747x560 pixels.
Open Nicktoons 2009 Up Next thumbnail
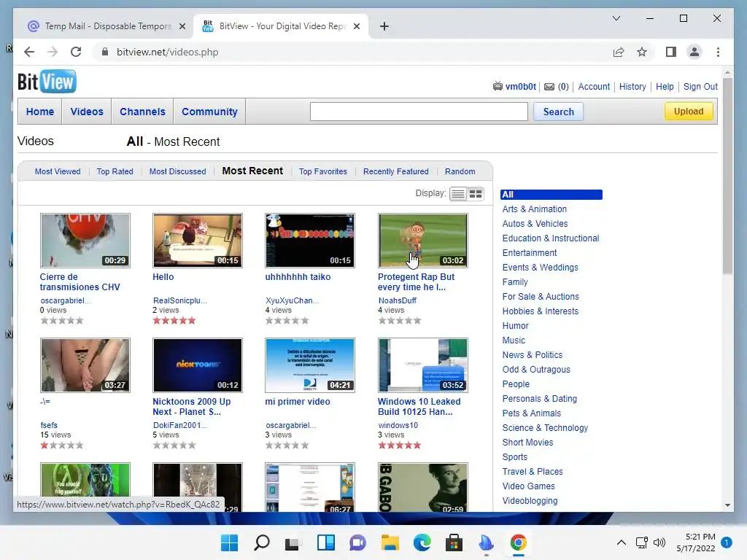point(198,365)
